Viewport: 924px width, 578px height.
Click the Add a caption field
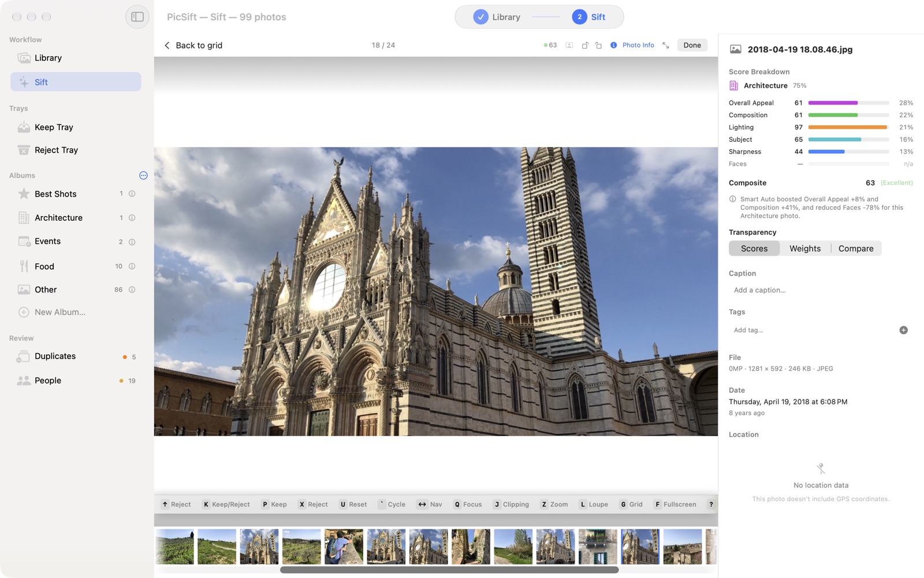pyautogui.click(x=821, y=290)
